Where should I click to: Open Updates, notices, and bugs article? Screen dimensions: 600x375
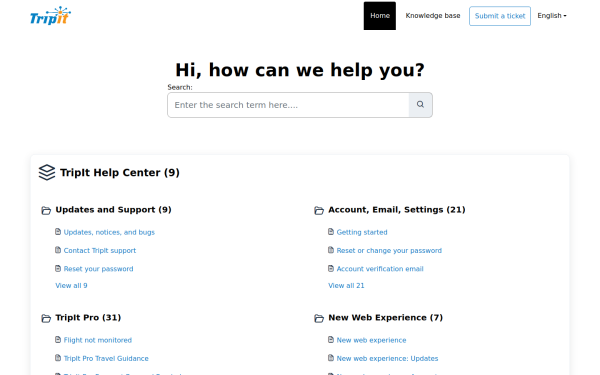[109, 232]
